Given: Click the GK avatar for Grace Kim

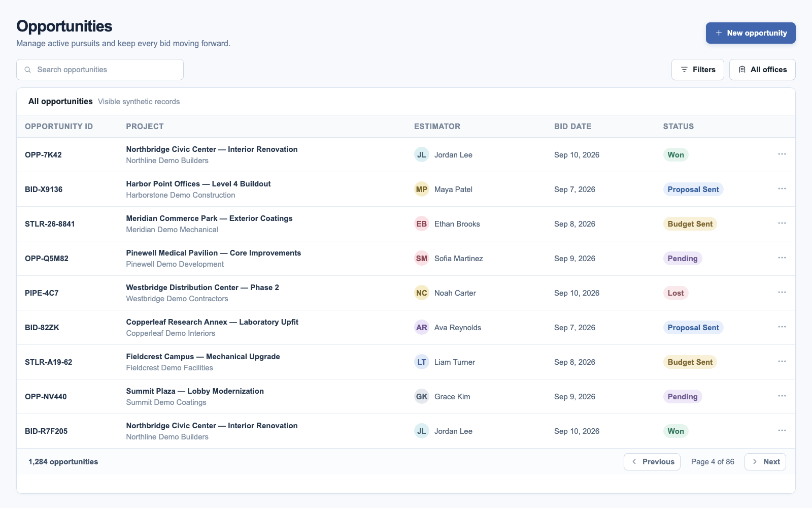Looking at the screenshot, I should point(422,397).
